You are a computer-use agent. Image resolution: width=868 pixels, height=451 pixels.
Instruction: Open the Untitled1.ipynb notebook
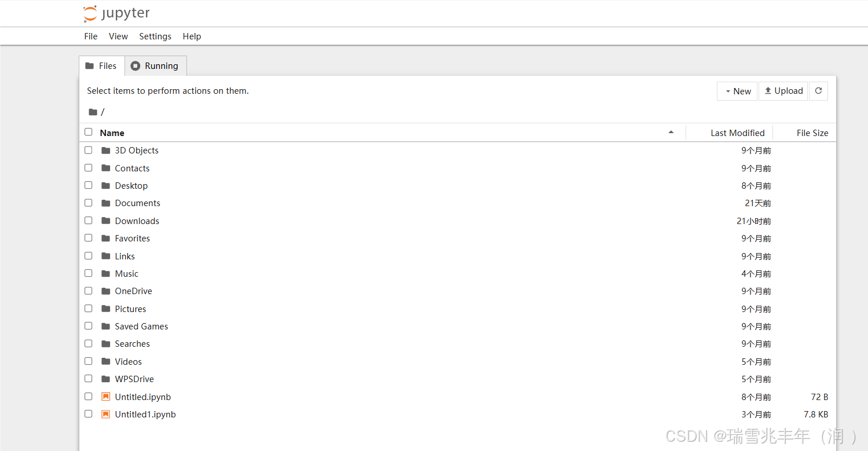click(145, 414)
